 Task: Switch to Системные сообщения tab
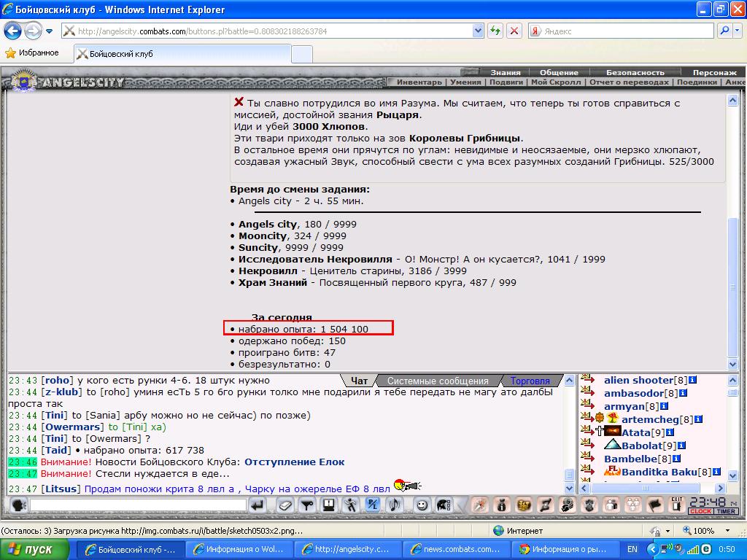(x=438, y=381)
